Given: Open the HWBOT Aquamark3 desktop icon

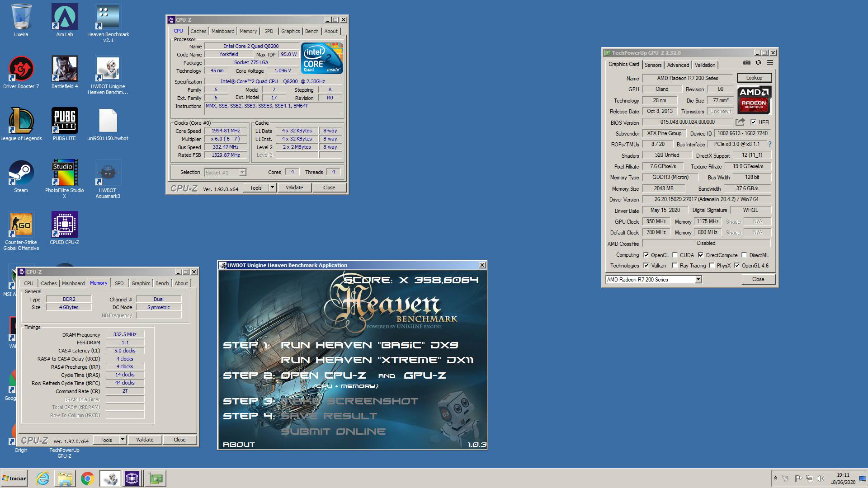Looking at the screenshot, I should pyautogui.click(x=108, y=179).
